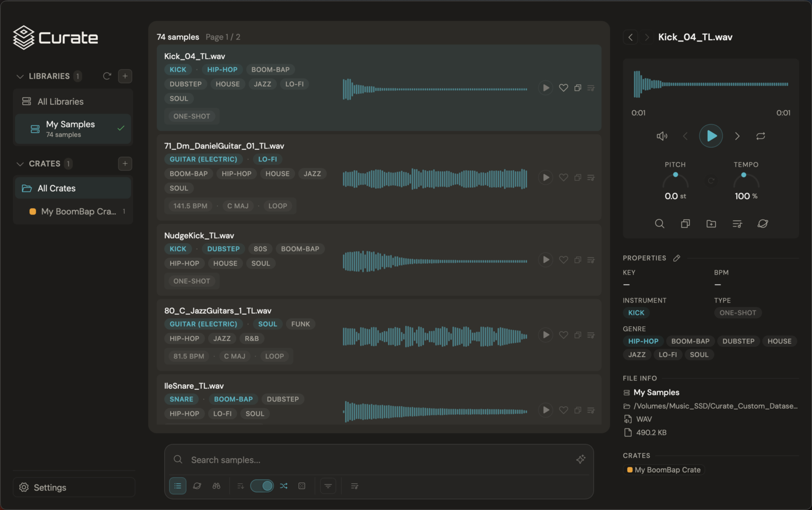Collapse the LIBRARIES section

[x=20, y=76]
